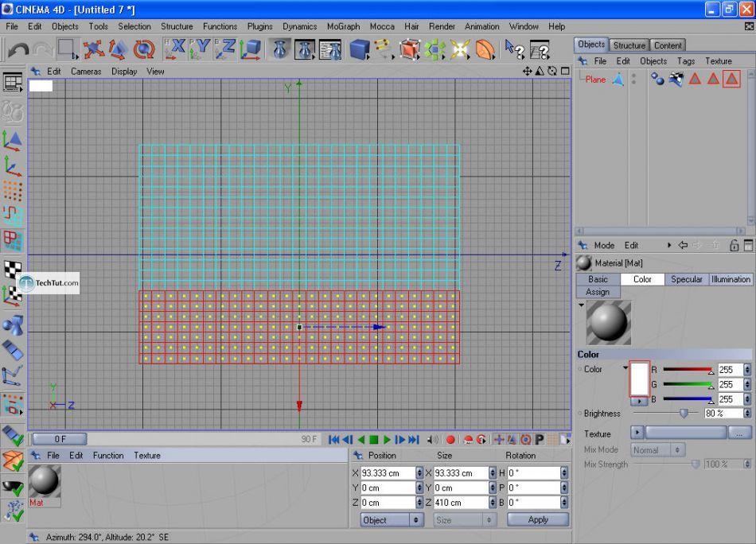This screenshot has width=756, height=544.
Task: Play the animation forward
Action: pyautogui.click(x=387, y=440)
